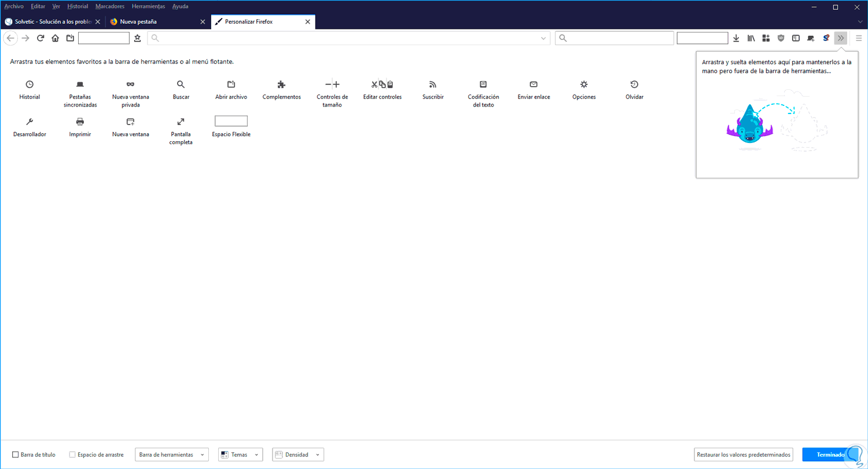Click Restaurar los valores predeterminados button
The height and width of the screenshot is (469, 868).
744,455
